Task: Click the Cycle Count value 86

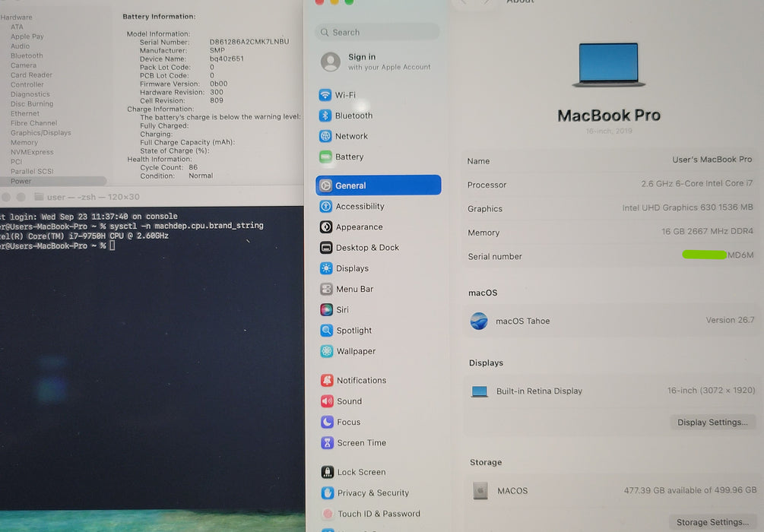Action: [193, 167]
